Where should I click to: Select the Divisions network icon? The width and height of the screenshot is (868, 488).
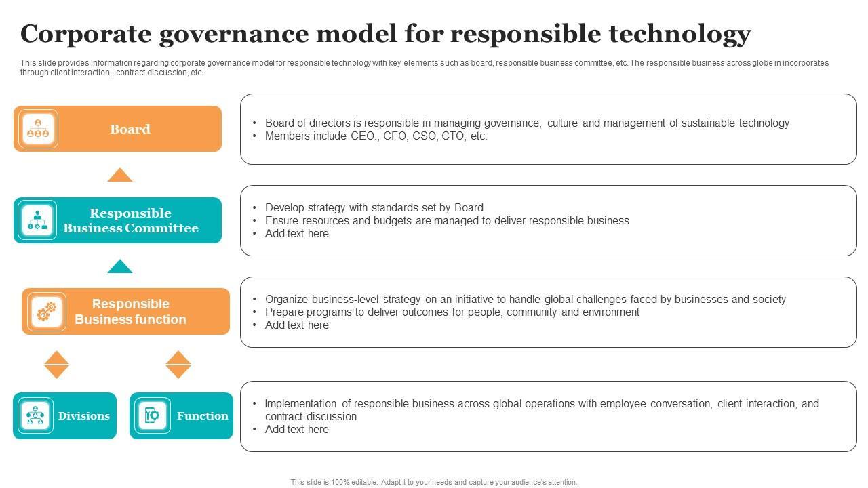[35, 415]
